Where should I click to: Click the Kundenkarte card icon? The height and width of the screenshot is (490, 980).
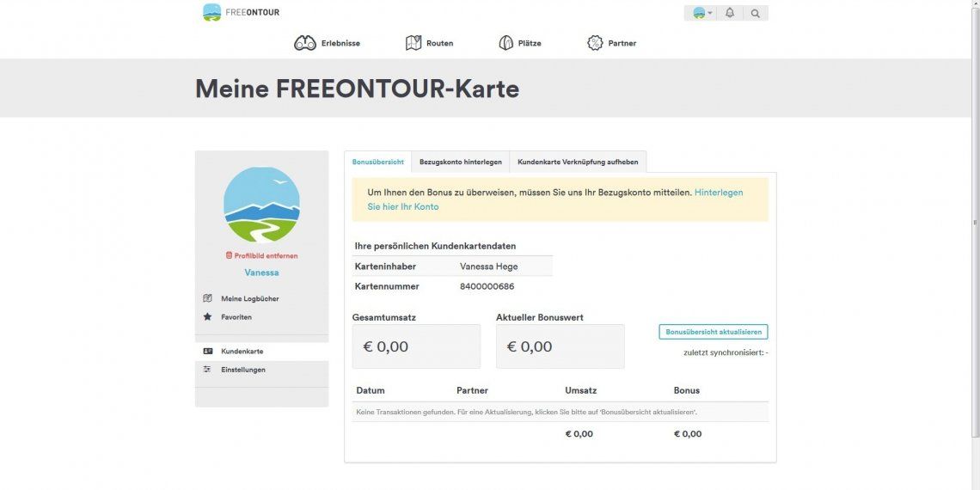[207, 352]
